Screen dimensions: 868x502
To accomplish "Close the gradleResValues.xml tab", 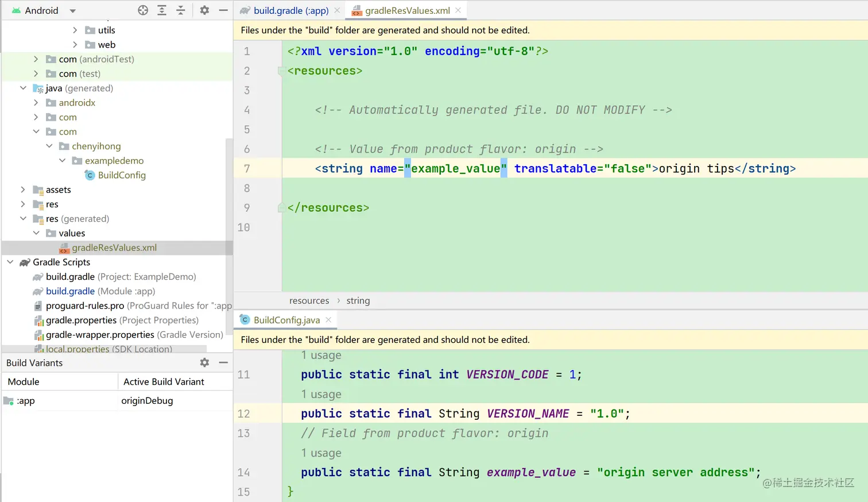I will [x=458, y=10].
